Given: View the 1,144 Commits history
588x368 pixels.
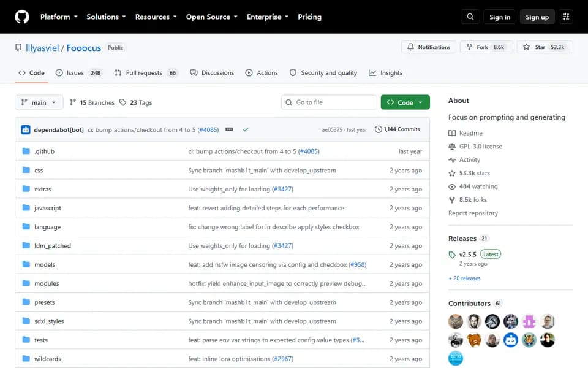Looking at the screenshot, I should pyautogui.click(x=398, y=129).
